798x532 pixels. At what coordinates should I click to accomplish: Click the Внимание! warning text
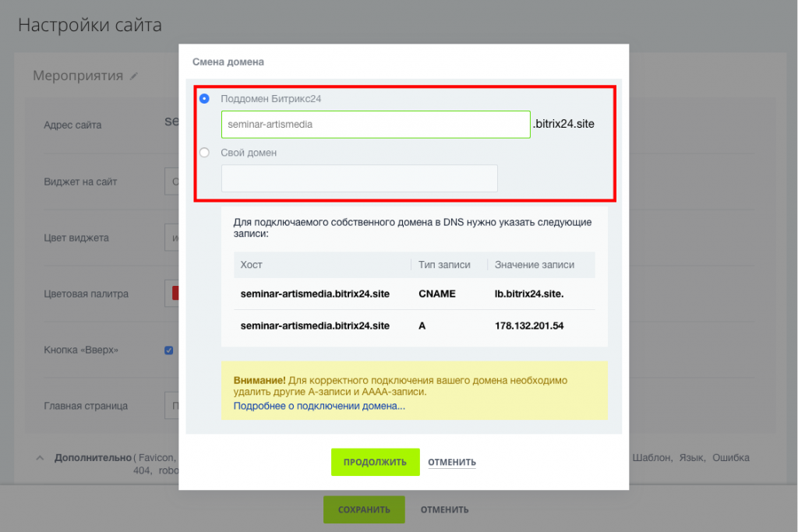pos(260,380)
